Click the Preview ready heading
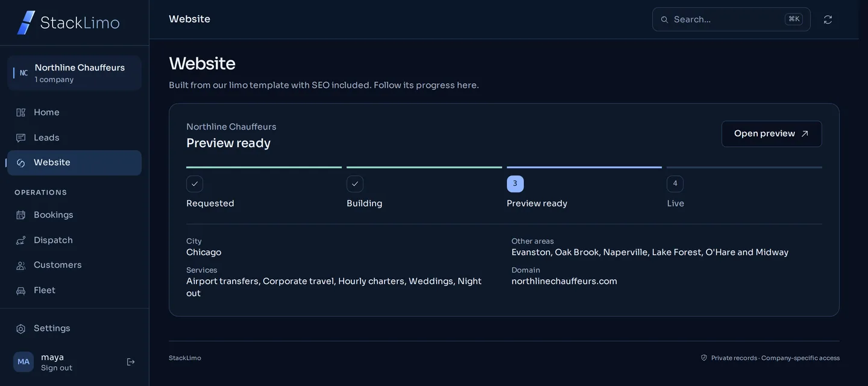This screenshot has height=386, width=868. click(228, 143)
